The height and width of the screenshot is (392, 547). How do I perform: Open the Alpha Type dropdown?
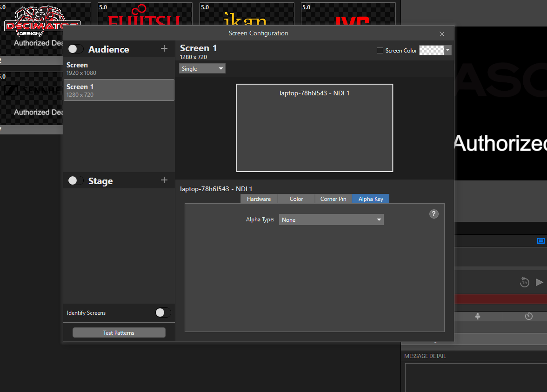tap(331, 219)
